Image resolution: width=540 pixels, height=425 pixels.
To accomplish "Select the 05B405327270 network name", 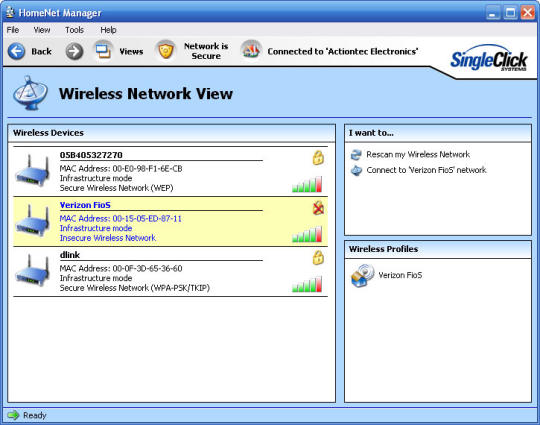I will point(91,155).
